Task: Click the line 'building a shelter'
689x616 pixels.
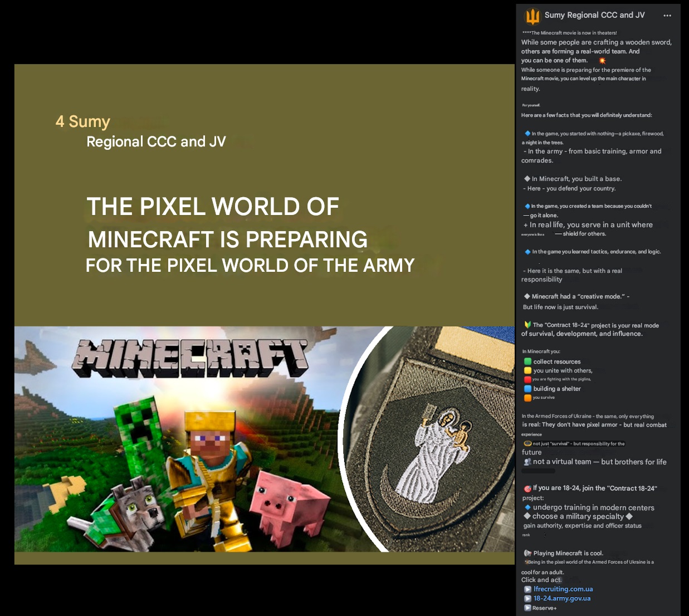Action: coord(556,389)
